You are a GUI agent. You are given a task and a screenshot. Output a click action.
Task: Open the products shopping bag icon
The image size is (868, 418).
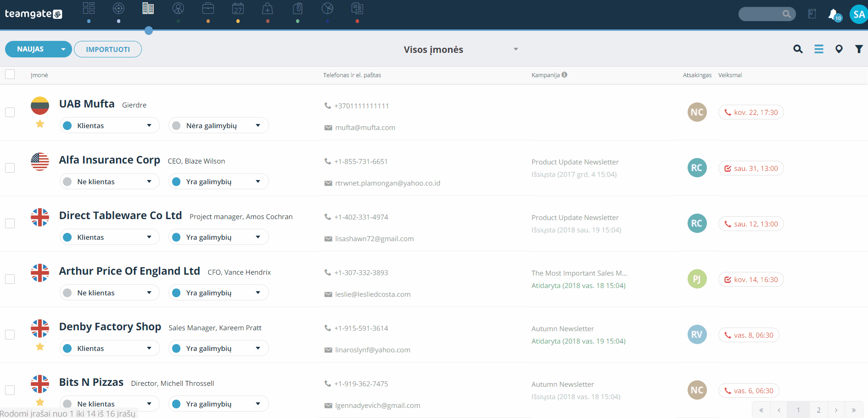coord(268,8)
